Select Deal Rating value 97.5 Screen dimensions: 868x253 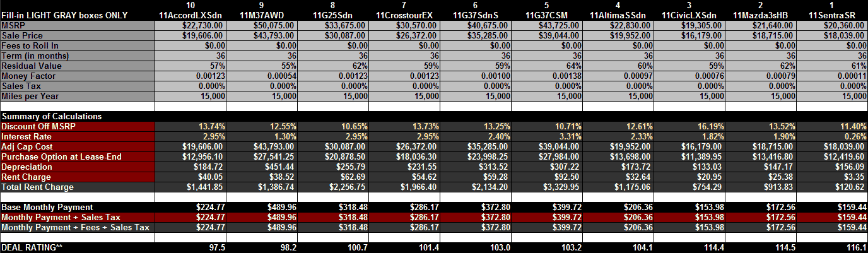click(x=191, y=247)
